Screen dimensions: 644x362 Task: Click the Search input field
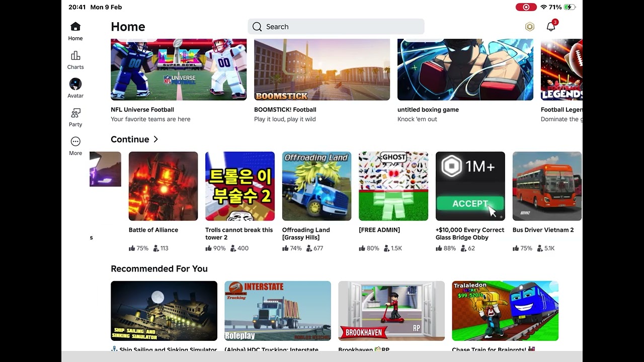(x=336, y=27)
